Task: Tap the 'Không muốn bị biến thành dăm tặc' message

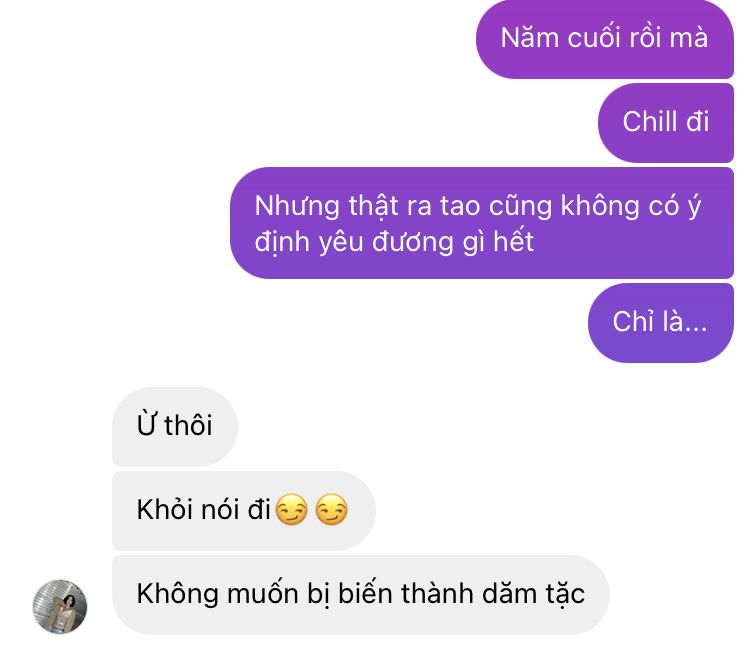Action: (x=361, y=595)
